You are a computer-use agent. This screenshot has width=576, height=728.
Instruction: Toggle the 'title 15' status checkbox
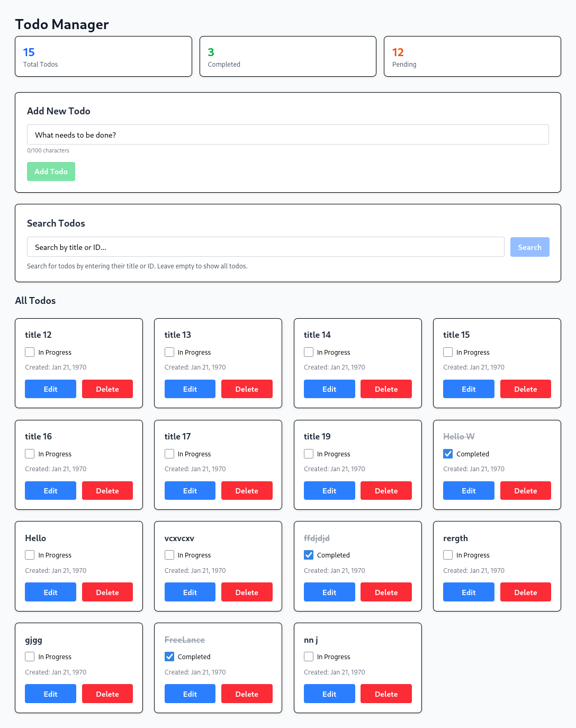(448, 352)
